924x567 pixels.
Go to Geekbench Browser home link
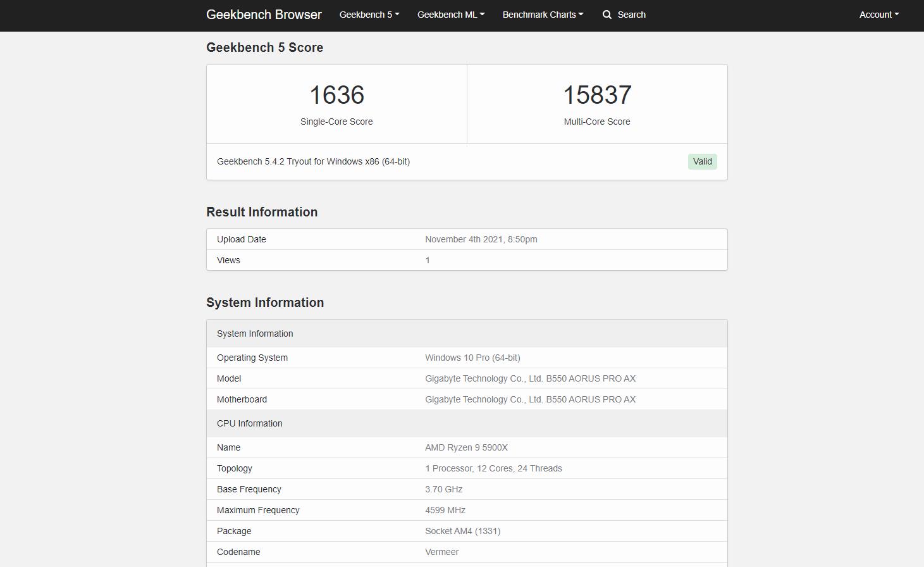(264, 15)
